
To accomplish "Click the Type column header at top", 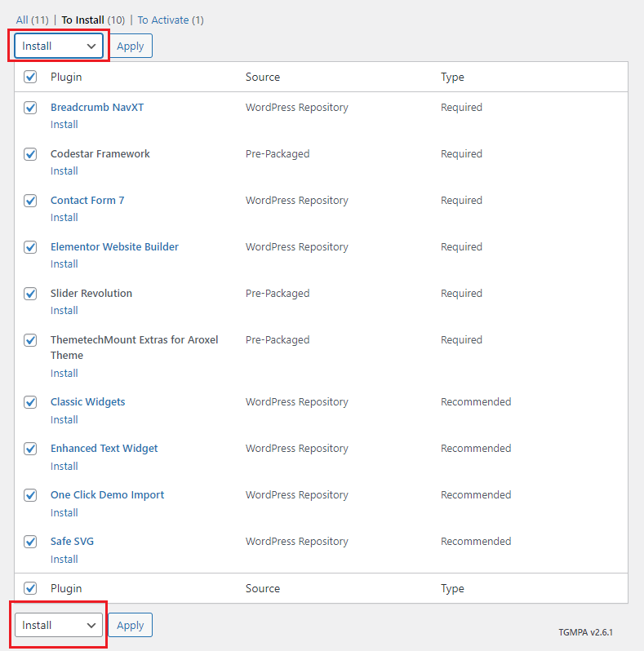I will 452,77.
